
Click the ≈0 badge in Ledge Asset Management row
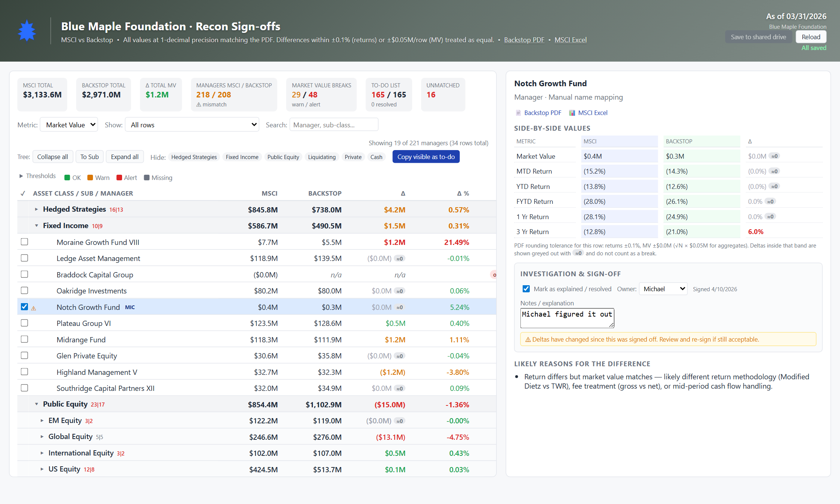[x=400, y=258]
